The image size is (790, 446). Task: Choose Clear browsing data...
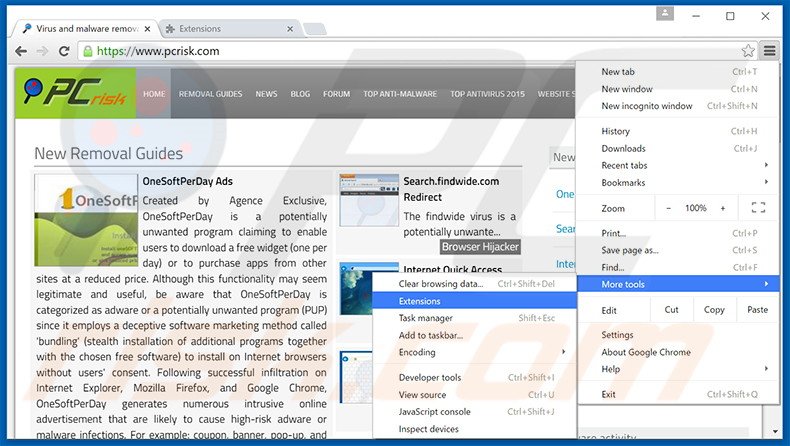[x=475, y=284]
